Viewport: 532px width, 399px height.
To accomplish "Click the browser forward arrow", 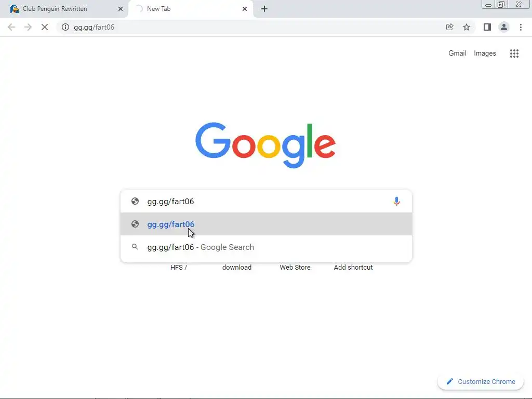I will [x=28, y=27].
